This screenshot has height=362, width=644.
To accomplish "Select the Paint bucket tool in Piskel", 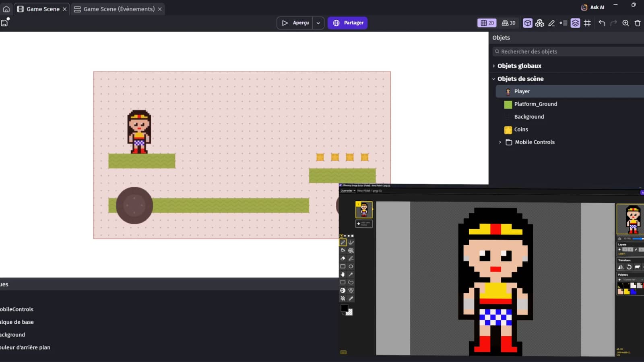I will (343, 250).
